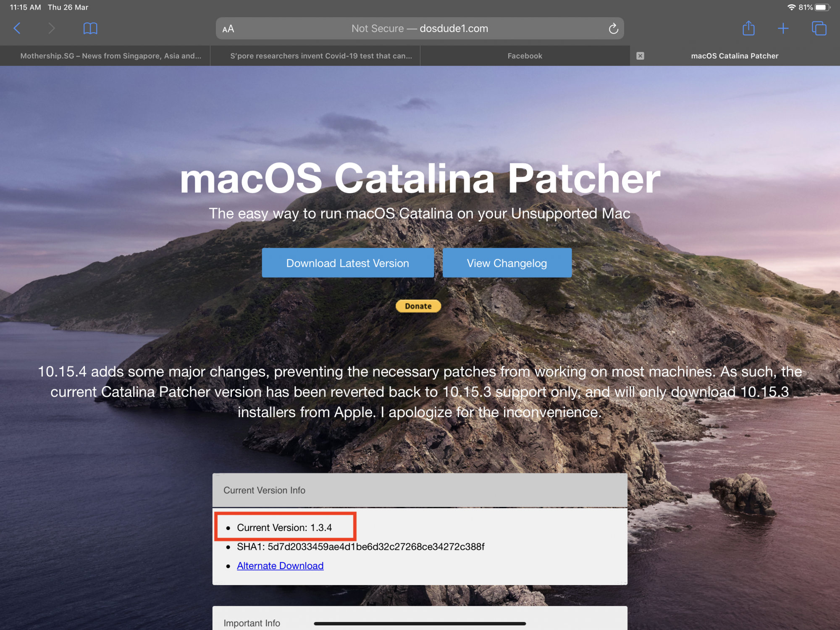Tap the Safari back arrow

[17, 29]
